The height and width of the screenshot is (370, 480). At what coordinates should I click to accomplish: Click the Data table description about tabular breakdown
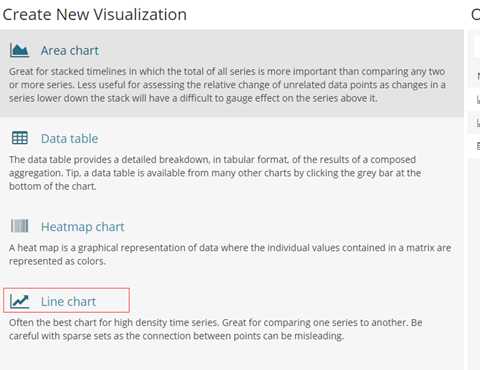(x=215, y=173)
